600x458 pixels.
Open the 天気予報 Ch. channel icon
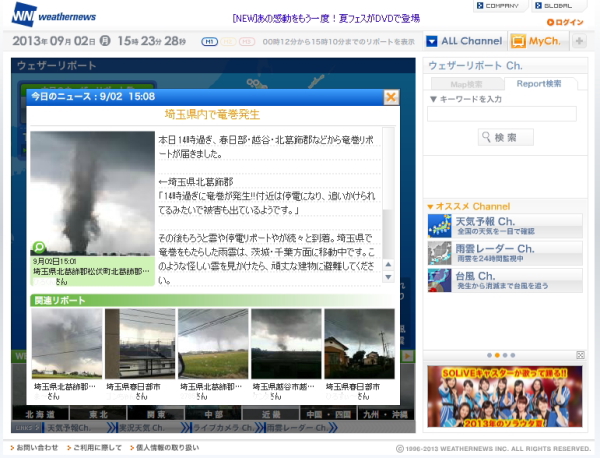coord(440,226)
